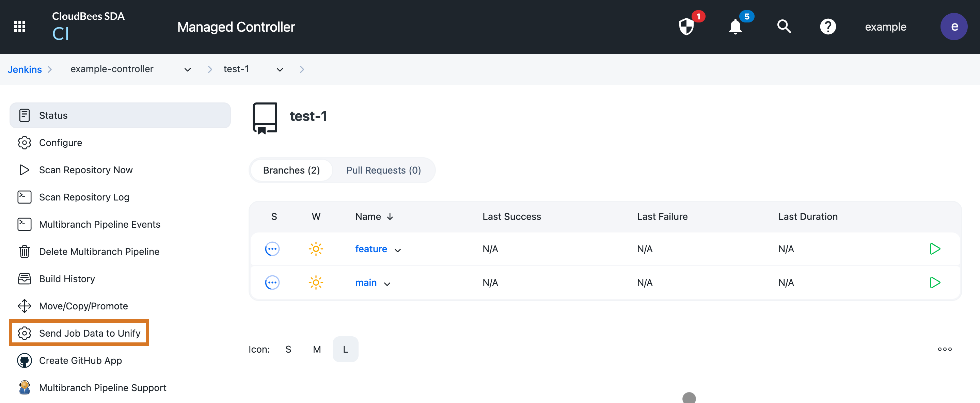Click the Delete Multibranch Pipeline trash icon
Viewport: 980px width, 403px height.
[25, 251]
